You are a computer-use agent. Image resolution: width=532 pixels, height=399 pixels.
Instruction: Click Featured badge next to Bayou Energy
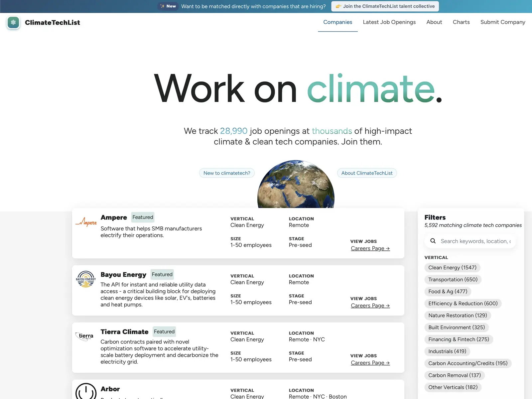162,274
